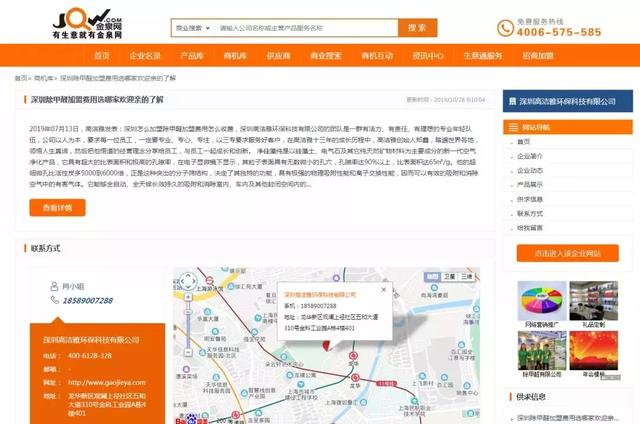Click the 查看详情 orange button
The image size is (640, 424).
pos(58,208)
